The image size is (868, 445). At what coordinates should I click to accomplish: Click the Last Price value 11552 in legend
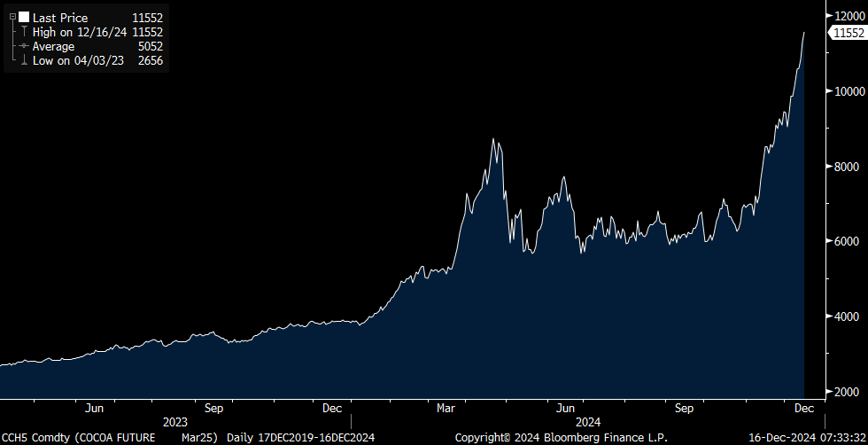pos(148,19)
